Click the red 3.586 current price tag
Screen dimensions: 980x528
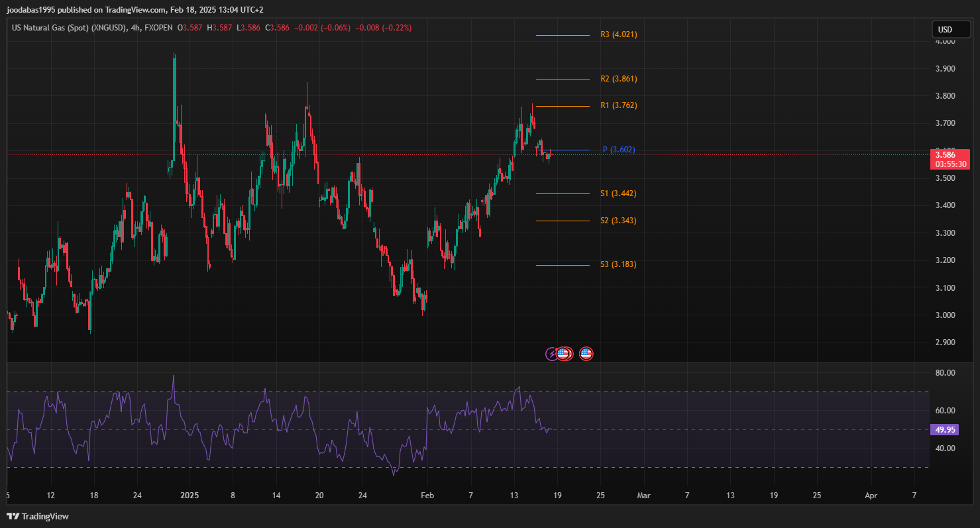pos(950,159)
